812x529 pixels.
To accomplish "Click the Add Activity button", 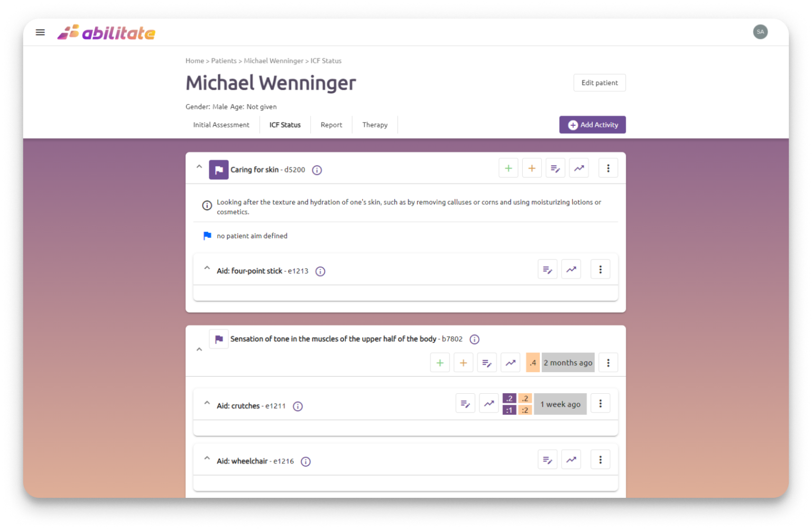I will coord(592,125).
